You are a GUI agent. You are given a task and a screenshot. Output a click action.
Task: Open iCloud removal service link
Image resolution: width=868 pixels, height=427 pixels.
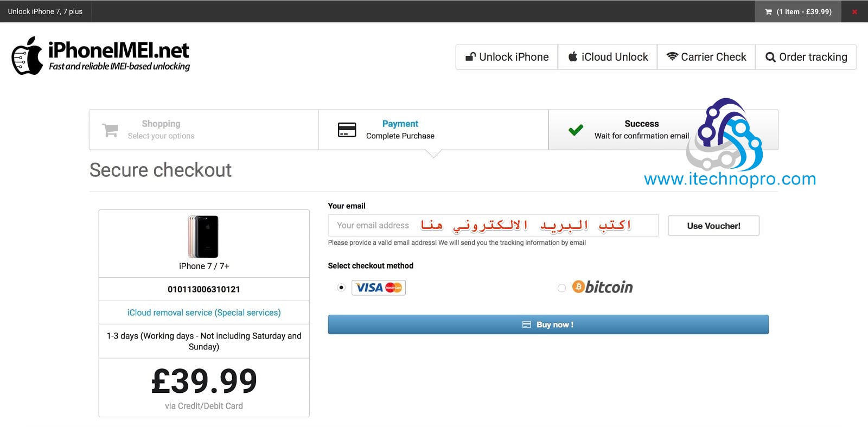coord(204,313)
